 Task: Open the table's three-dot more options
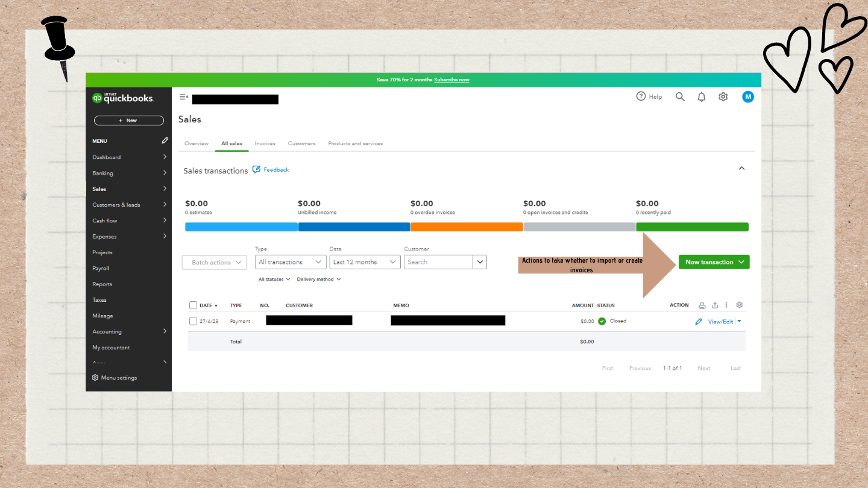coord(726,305)
